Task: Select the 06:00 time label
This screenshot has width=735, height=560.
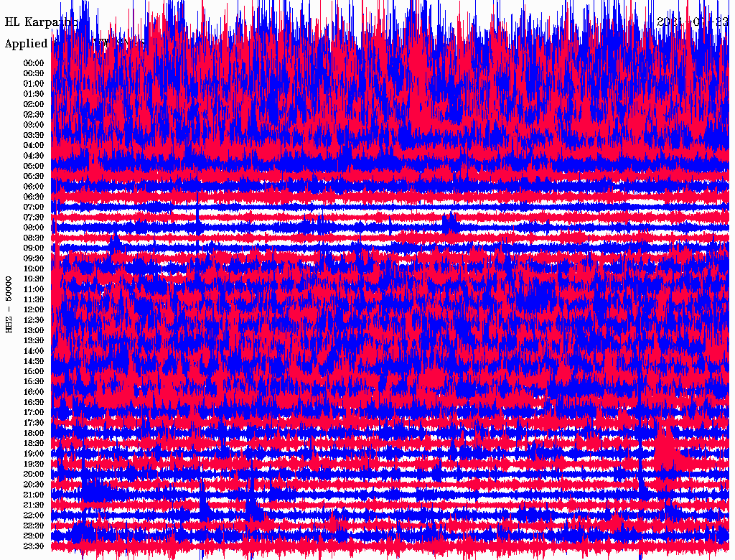Action: point(34,187)
